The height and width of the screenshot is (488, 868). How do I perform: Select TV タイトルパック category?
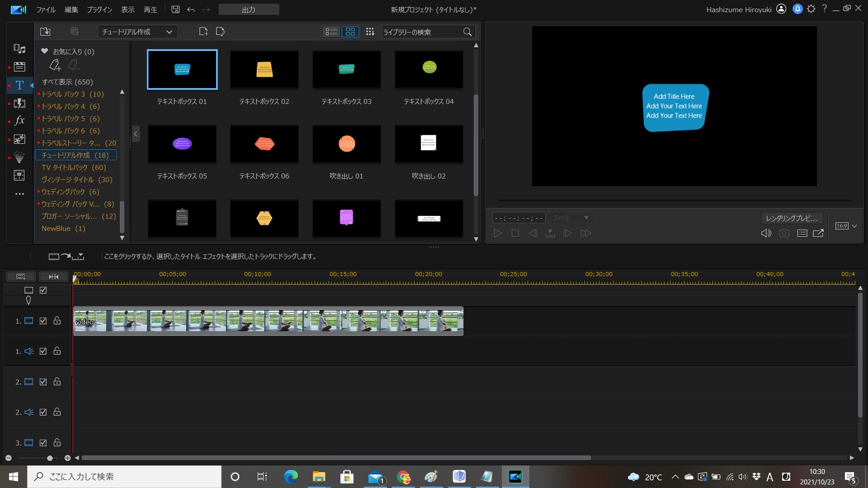click(x=74, y=167)
